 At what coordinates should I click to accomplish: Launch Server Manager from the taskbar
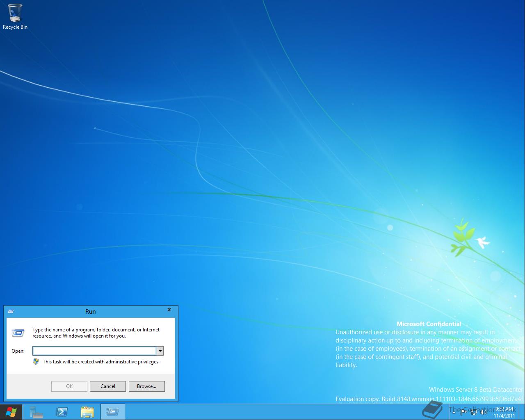point(37,412)
